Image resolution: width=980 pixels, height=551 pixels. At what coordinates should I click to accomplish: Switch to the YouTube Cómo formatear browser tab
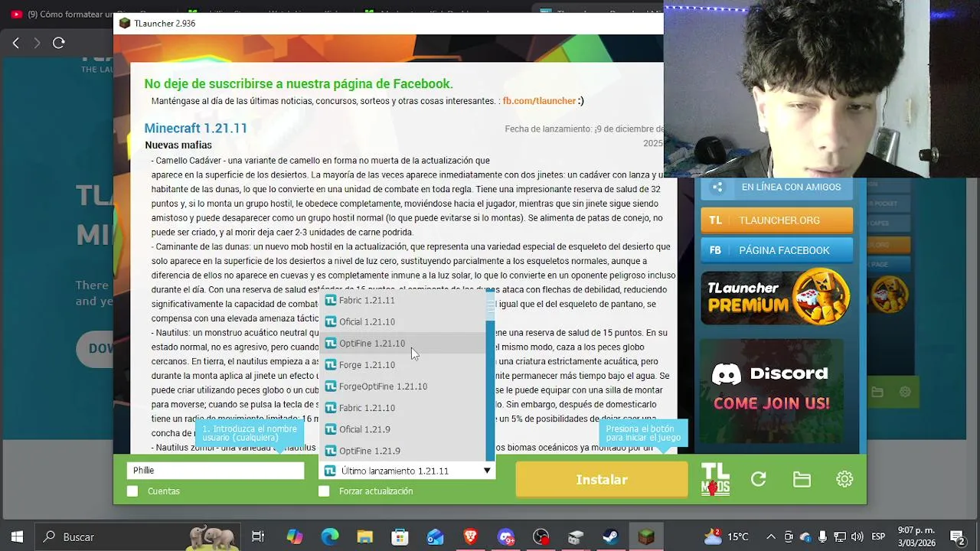[61, 14]
